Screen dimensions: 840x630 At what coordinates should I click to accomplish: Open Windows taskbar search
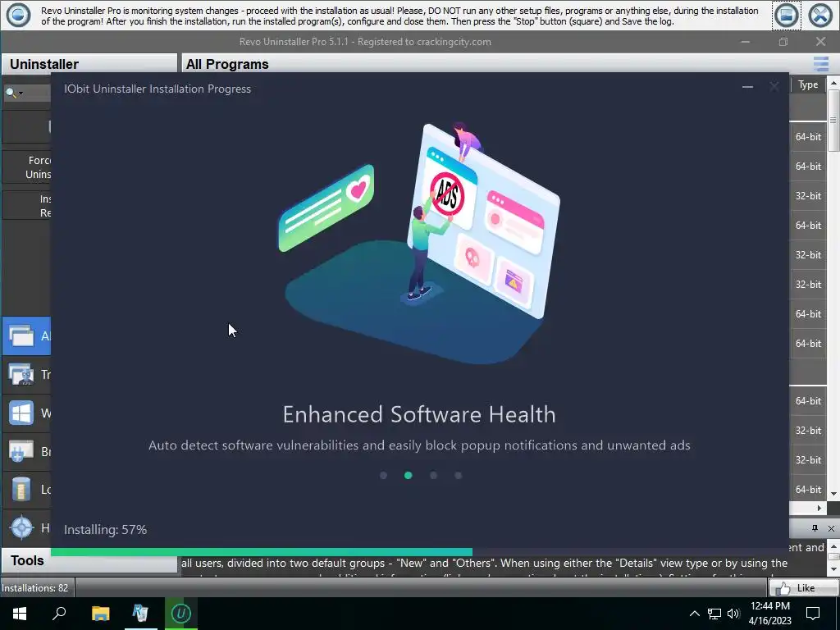coord(59,614)
